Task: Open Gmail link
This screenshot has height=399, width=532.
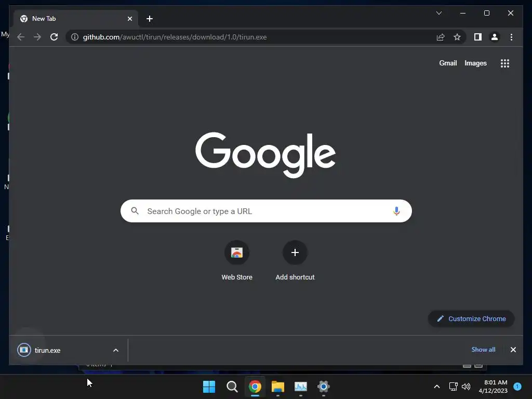Action: 448,63
